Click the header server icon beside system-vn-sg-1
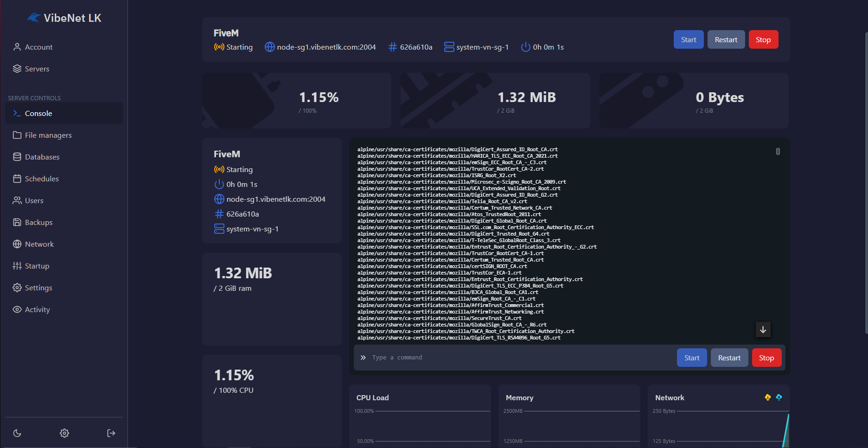The width and height of the screenshot is (868, 448). coord(449,47)
